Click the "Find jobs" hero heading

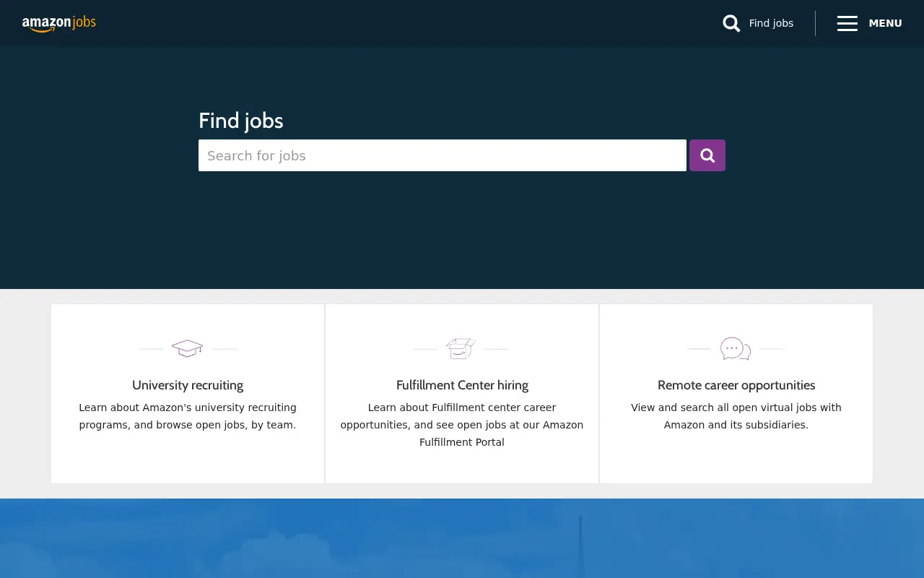(241, 121)
